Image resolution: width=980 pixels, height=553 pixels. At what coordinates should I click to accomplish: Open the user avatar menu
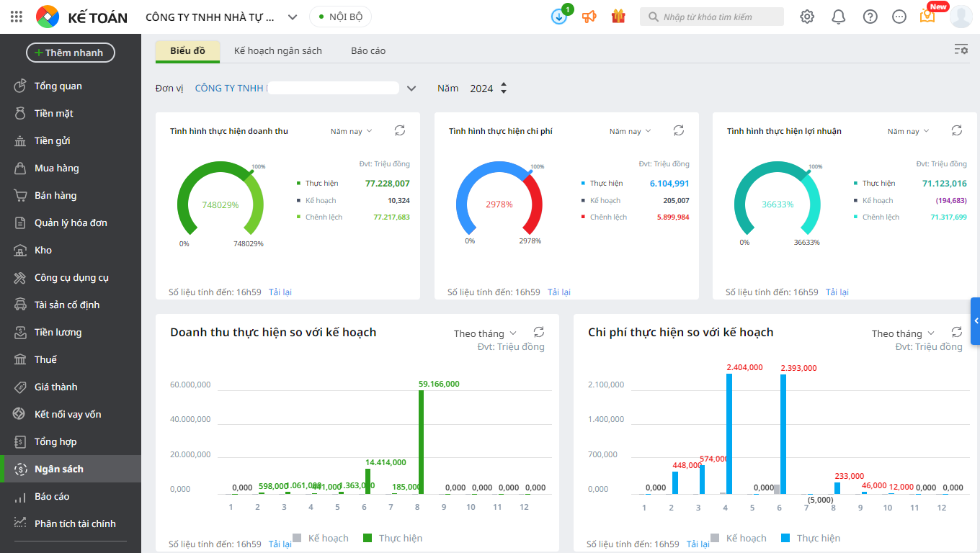961,16
